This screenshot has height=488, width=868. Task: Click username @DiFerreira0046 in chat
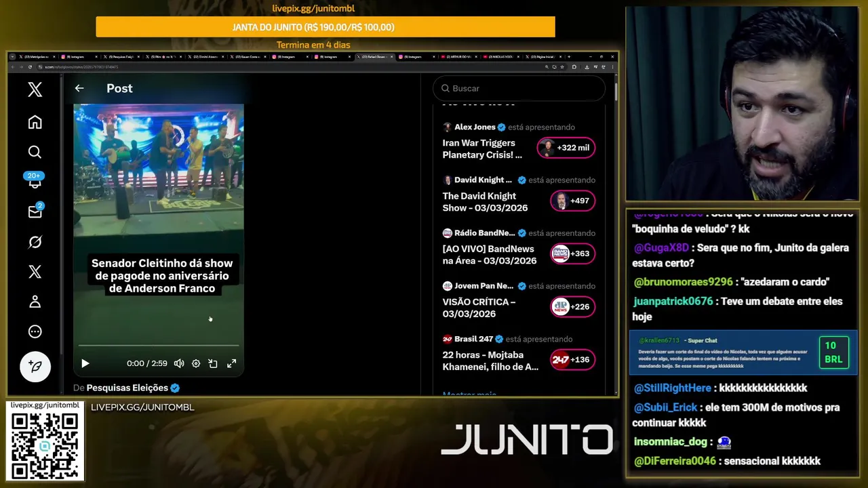(675, 461)
